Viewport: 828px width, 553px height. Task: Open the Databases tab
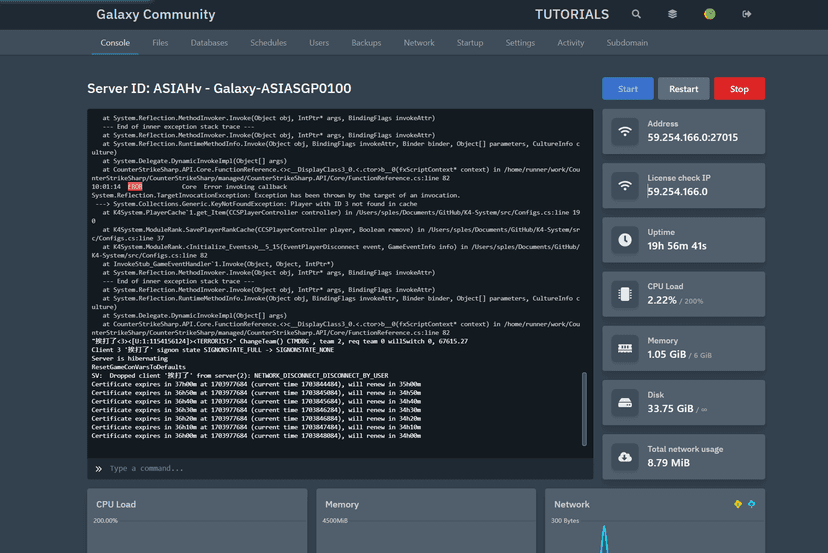point(209,43)
